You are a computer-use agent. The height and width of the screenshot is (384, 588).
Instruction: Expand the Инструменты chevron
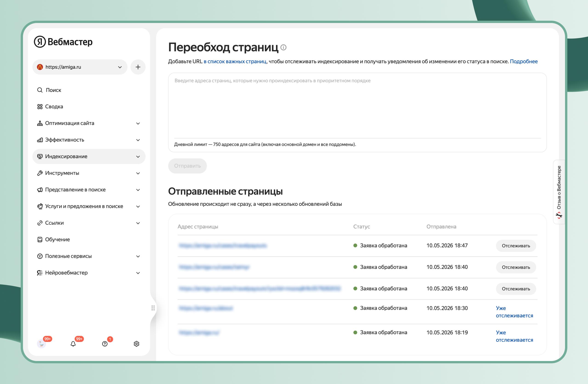pyautogui.click(x=138, y=173)
